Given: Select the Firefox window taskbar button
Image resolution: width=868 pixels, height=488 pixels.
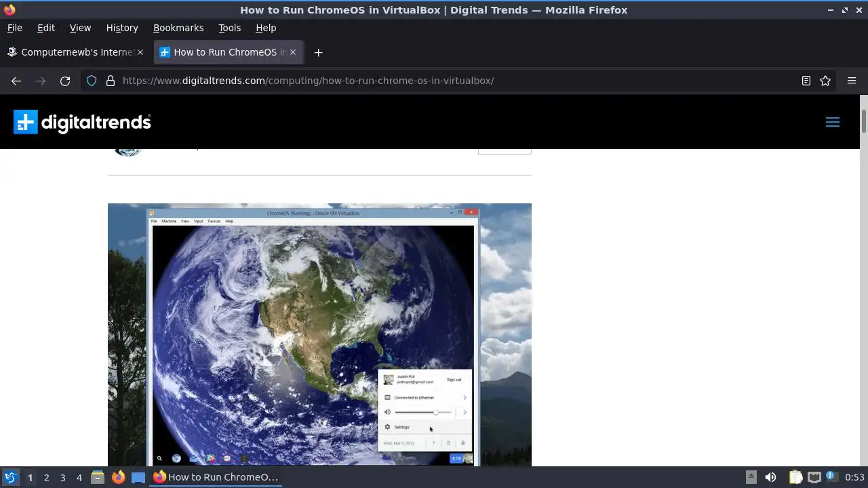Looking at the screenshot, I should (216, 477).
